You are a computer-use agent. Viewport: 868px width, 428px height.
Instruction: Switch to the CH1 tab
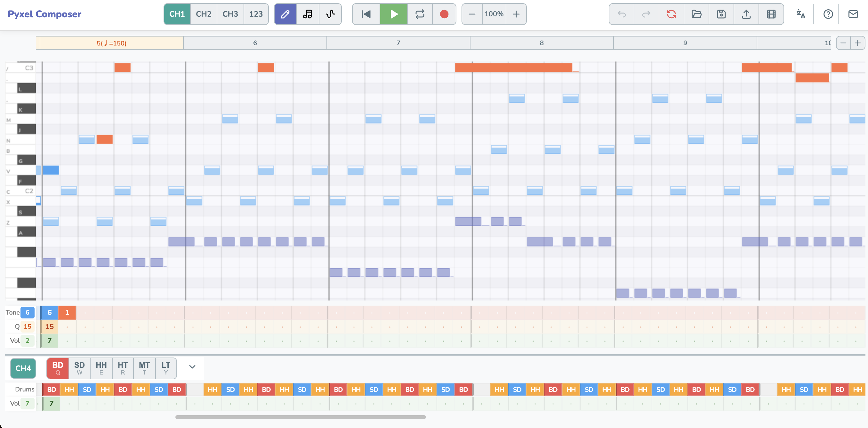click(177, 14)
